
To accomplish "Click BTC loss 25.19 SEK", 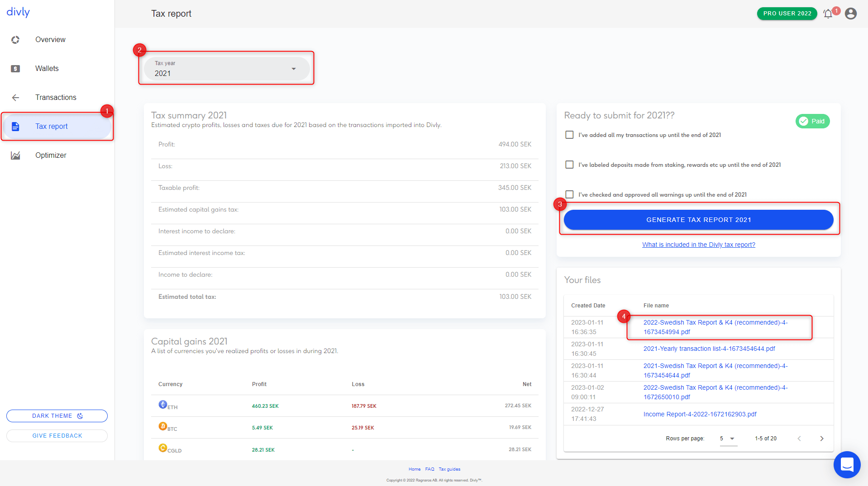I will coord(363,428).
